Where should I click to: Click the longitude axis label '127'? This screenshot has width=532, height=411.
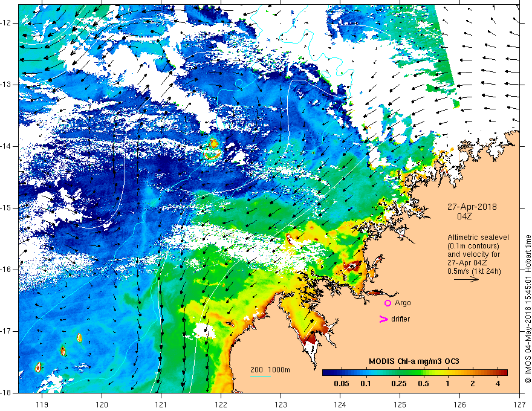tap(519, 404)
